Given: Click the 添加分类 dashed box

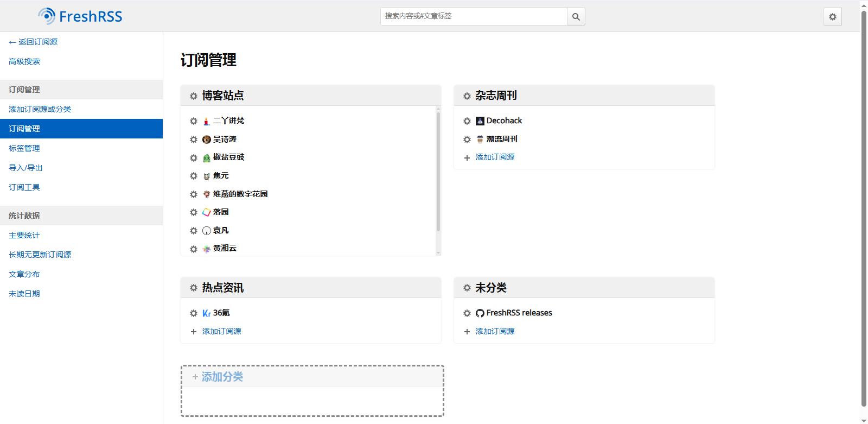Looking at the screenshot, I should (312, 391).
